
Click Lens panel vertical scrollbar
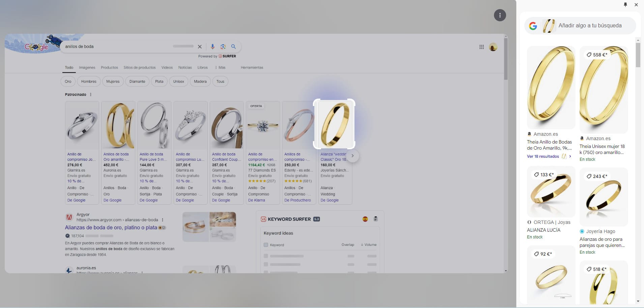[x=638, y=55]
